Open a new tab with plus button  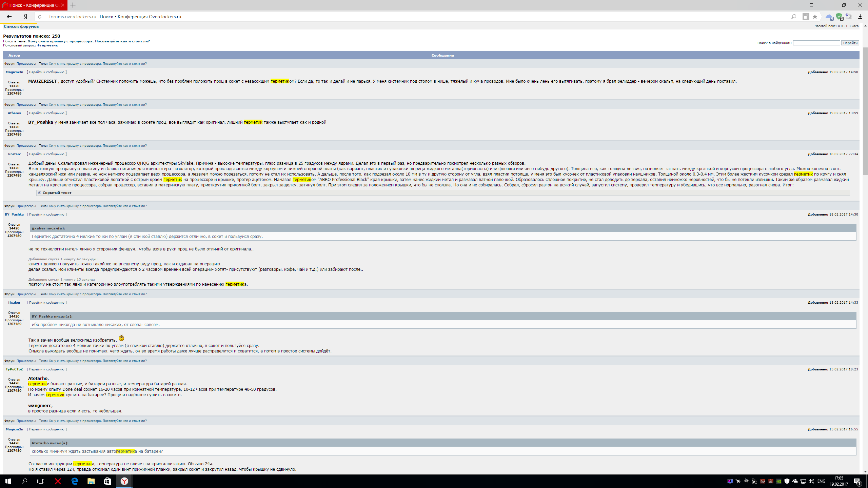point(73,5)
